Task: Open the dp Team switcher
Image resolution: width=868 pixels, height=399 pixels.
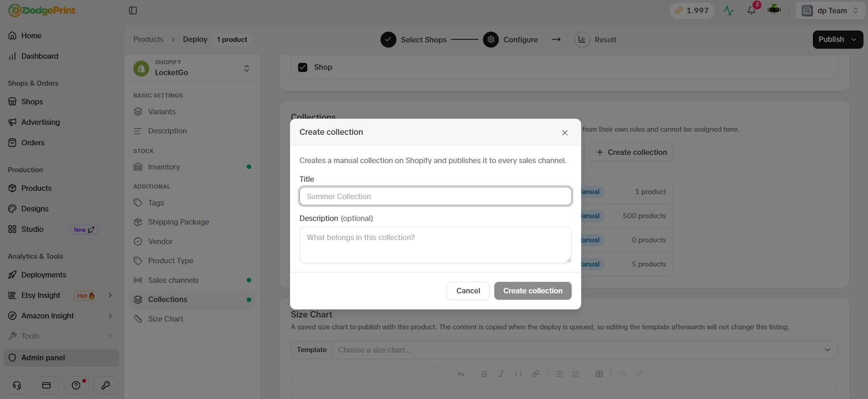Action: click(x=830, y=10)
